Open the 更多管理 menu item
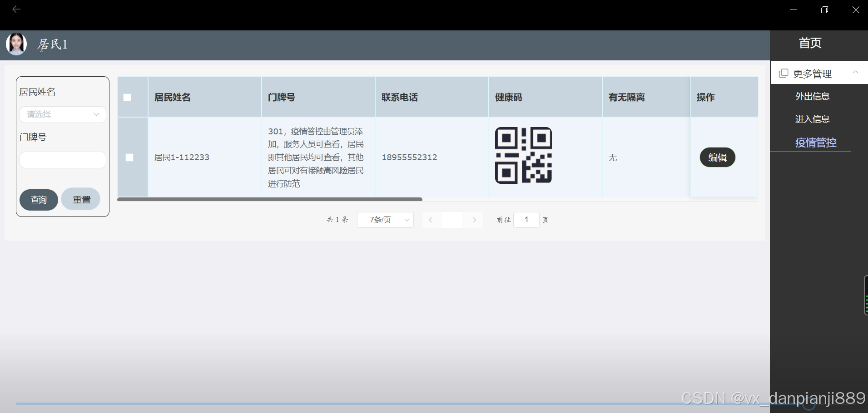Viewport: 868px width, 413px height. (819, 73)
